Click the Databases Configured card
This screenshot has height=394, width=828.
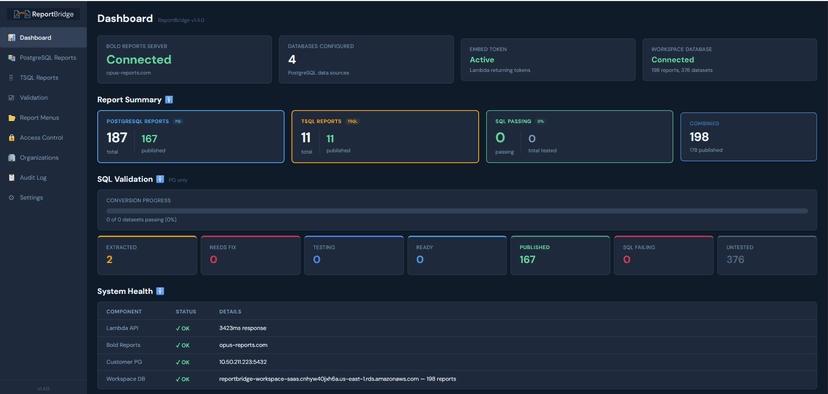pyautogui.click(x=366, y=60)
